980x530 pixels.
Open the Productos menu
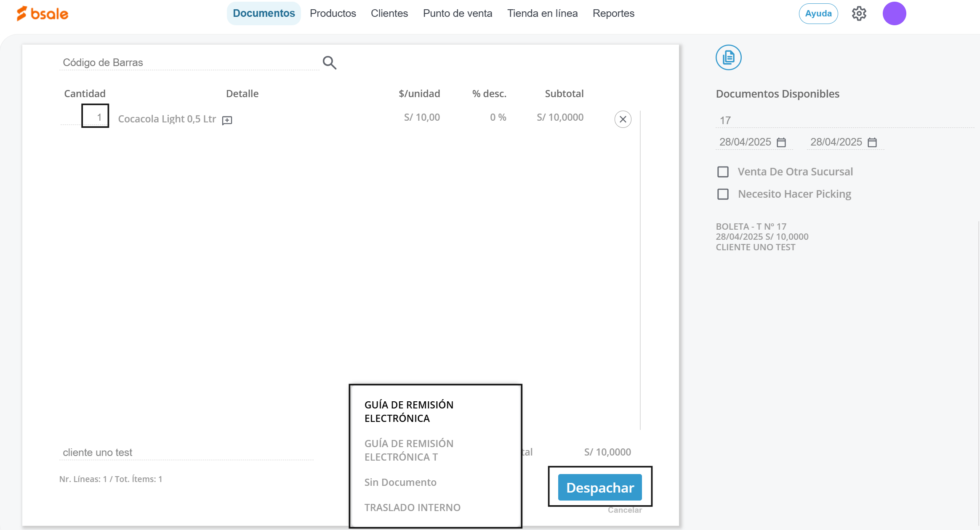pos(333,13)
